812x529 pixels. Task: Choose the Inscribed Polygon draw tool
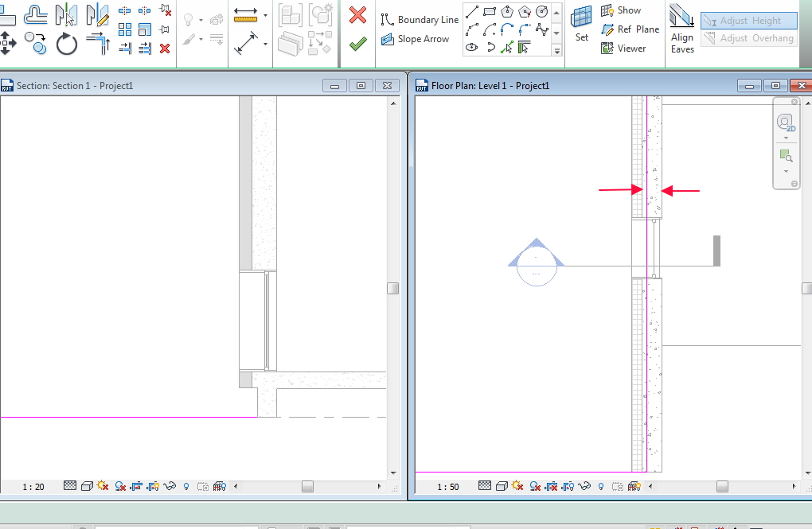[x=507, y=11]
